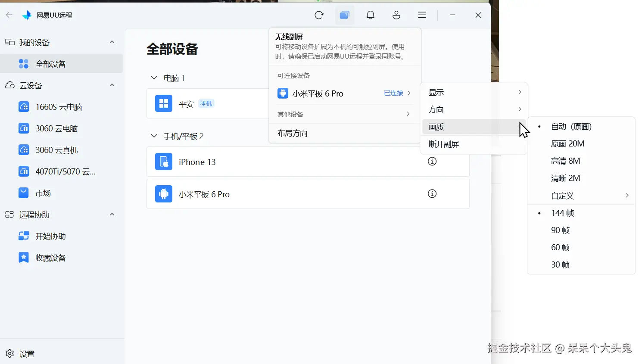Viewport: 642px width, 364px height.
Task: Click the 4070Ti/5070 cloud device icon
Action: (24, 171)
